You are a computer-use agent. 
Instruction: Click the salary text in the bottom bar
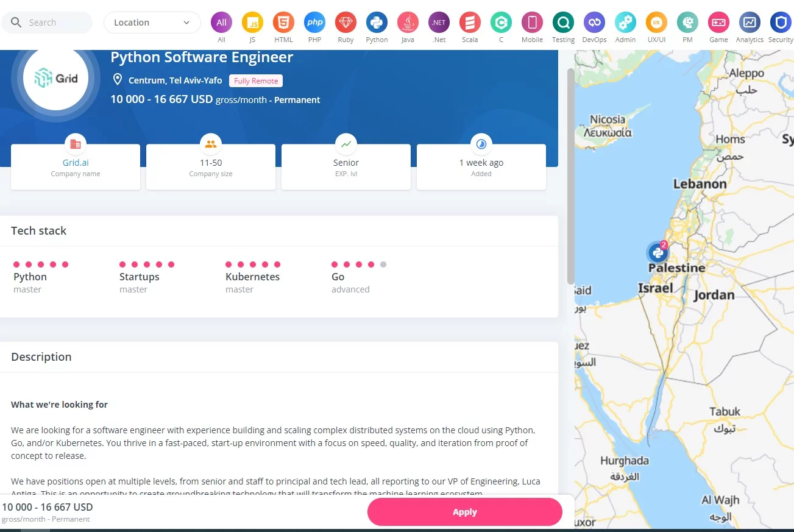tap(48, 507)
